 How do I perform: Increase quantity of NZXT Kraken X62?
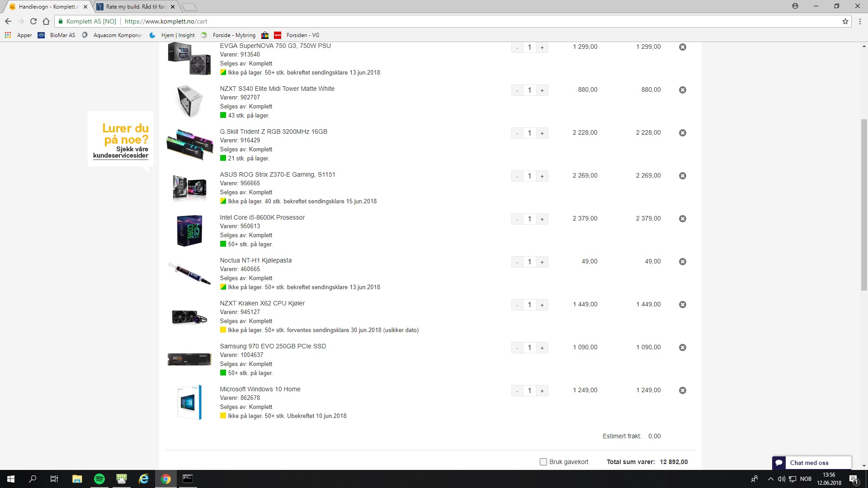pos(542,305)
